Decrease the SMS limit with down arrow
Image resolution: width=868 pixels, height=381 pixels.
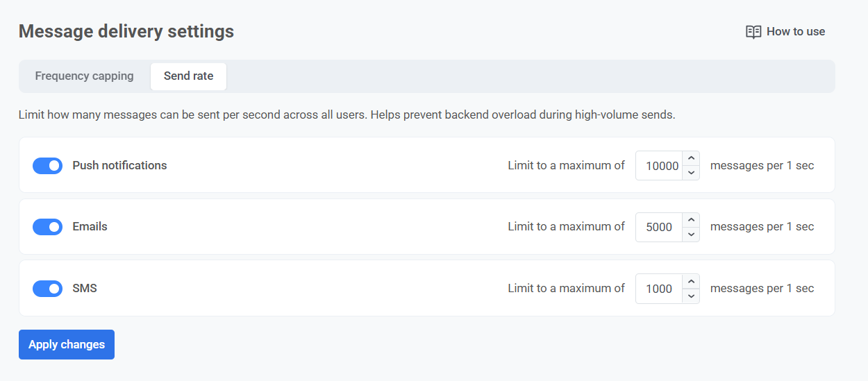tap(691, 296)
